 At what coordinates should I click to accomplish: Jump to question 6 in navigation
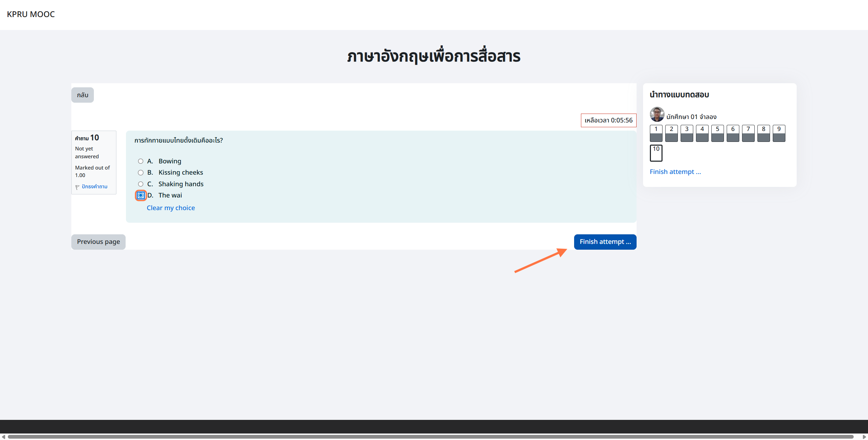733,133
